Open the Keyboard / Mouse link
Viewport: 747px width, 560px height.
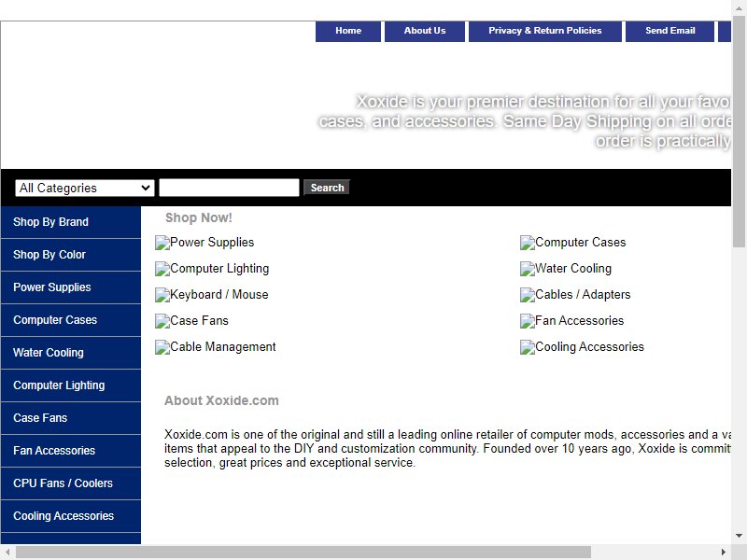219,295
